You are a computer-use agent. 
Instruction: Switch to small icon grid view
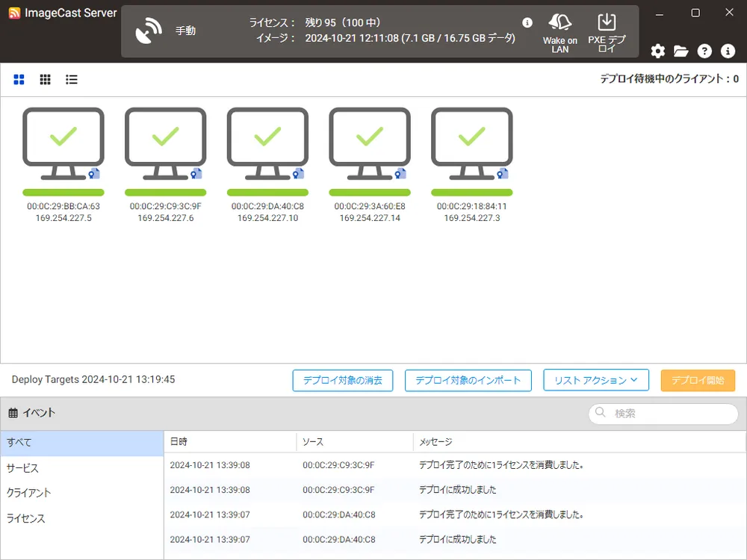tap(46, 79)
